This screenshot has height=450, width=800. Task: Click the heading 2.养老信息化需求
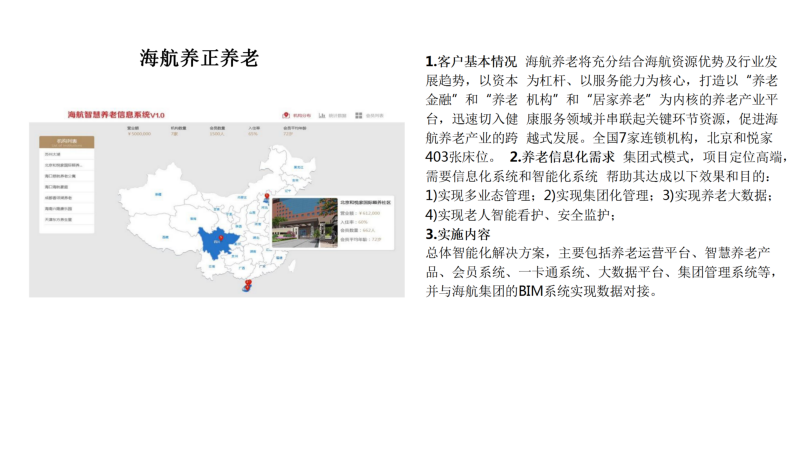coord(562,157)
